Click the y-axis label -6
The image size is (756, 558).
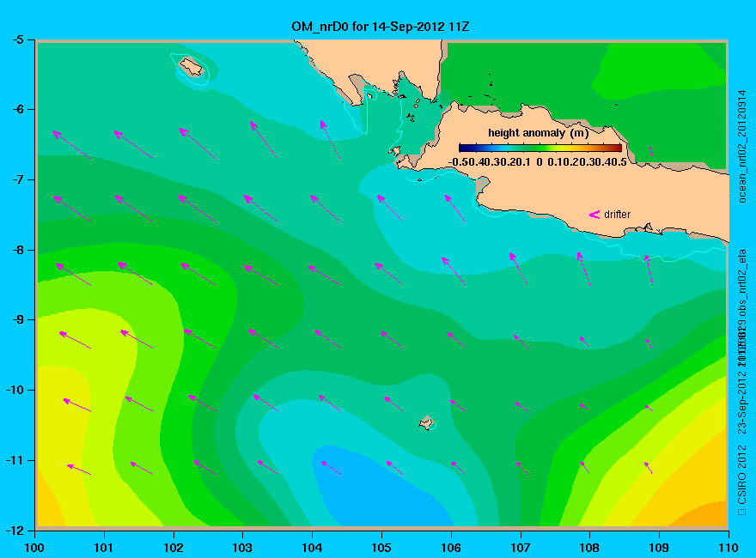click(16, 109)
